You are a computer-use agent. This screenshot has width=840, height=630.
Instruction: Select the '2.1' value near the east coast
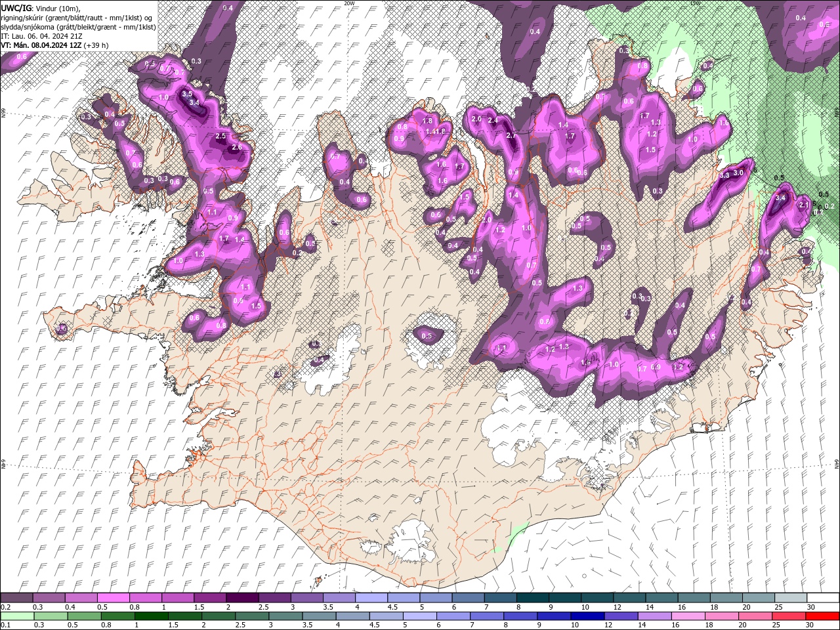tap(803, 205)
